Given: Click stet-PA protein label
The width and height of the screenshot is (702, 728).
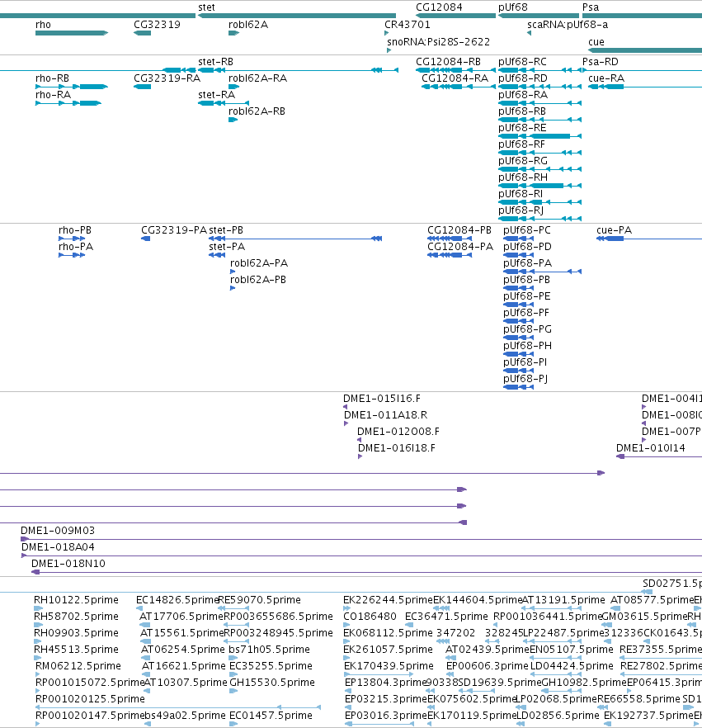Looking at the screenshot, I should pyautogui.click(x=227, y=247).
